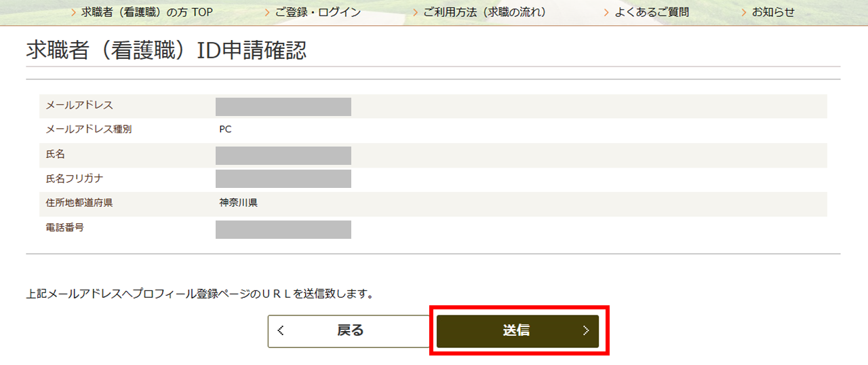Click arrow icon before お知らせ

point(745,12)
